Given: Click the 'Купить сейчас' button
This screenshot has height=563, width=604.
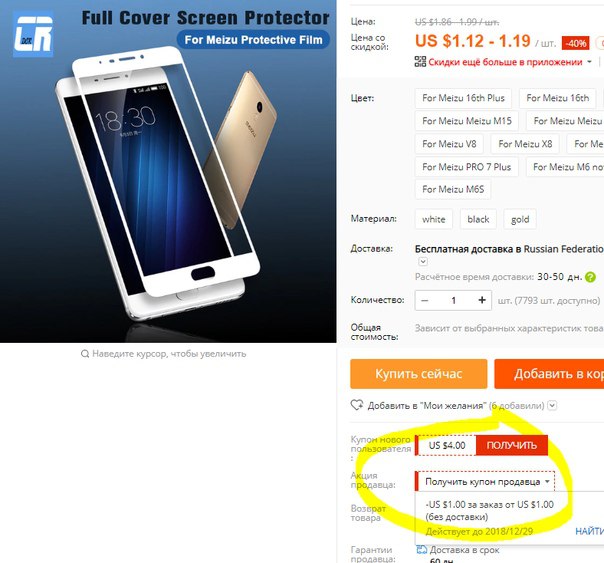Looking at the screenshot, I should (419, 374).
